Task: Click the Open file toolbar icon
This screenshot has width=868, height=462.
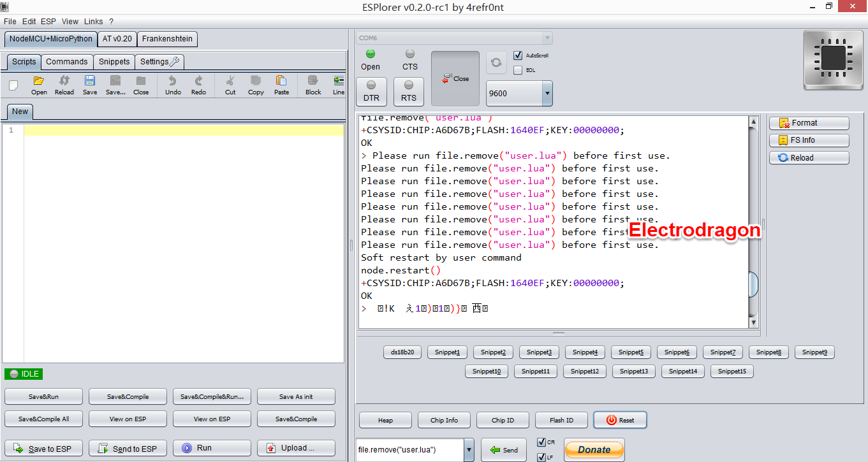Action: (x=39, y=82)
